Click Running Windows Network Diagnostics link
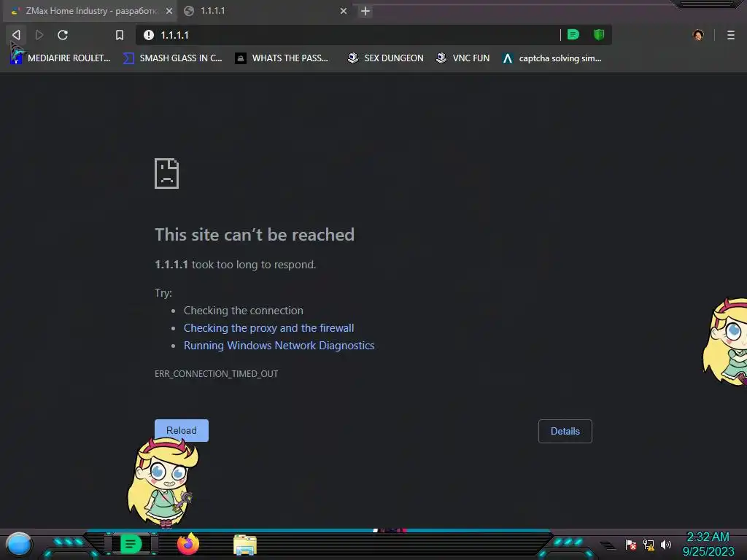747x560 pixels. coord(279,346)
